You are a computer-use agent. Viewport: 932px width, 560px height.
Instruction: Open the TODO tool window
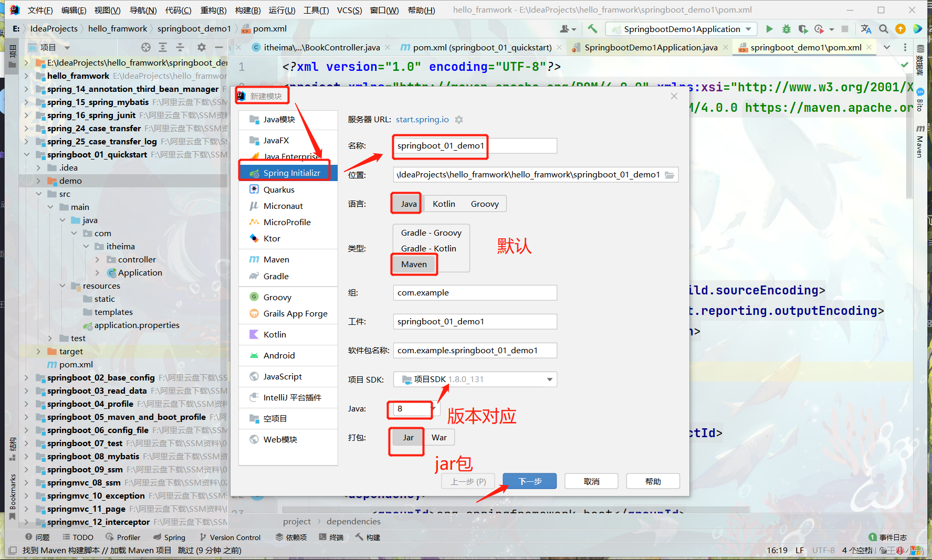pyautogui.click(x=78, y=537)
